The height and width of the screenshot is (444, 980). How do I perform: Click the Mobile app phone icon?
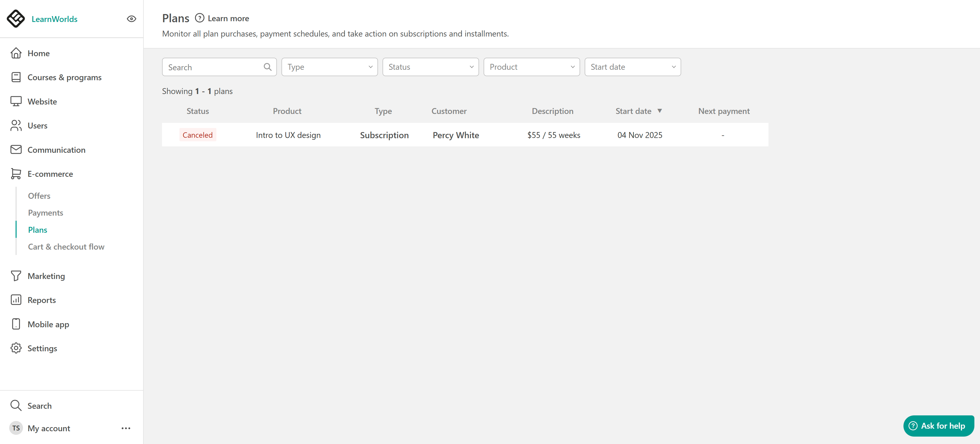(16, 324)
